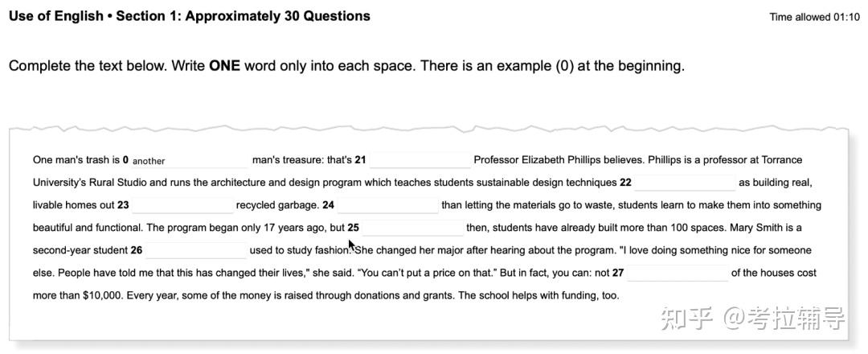Click the "$10,000" amount in the passage
868x354 pixels.
tap(103, 295)
